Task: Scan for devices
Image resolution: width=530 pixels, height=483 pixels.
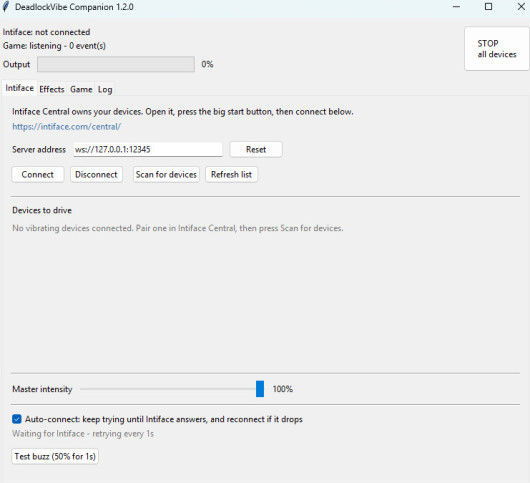Action: pos(166,174)
